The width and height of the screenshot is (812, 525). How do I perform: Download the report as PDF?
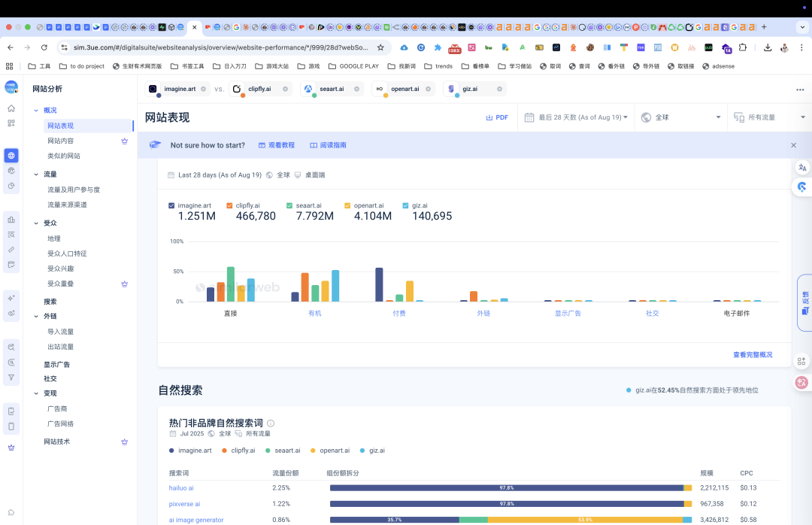(497, 117)
